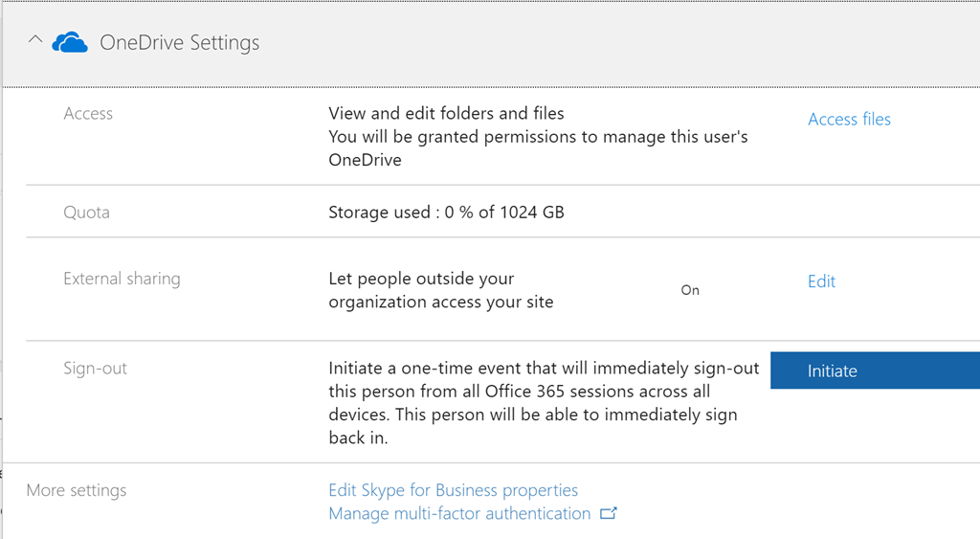Click the external link icon beside multi-factor authentication
The height and width of the screenshot is (539, 980).
608,513
